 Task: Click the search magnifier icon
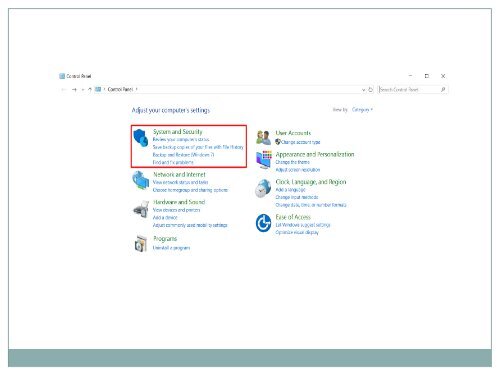(443, 89)
